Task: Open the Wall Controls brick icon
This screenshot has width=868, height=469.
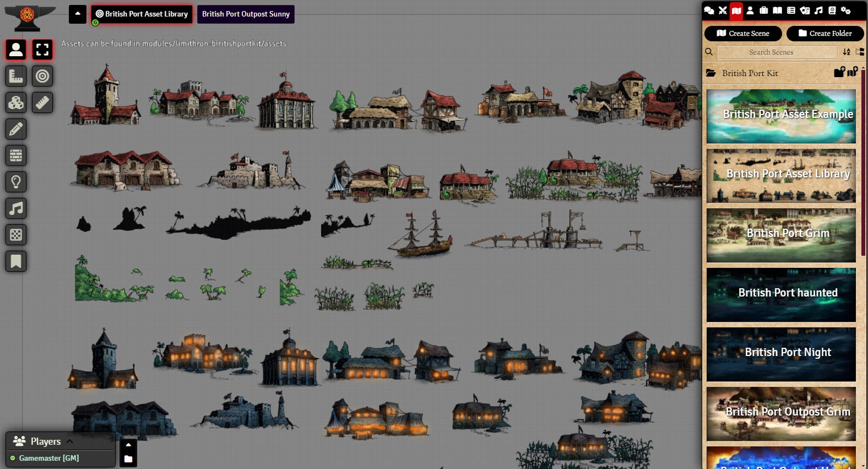Action: (x=16, y=155)
